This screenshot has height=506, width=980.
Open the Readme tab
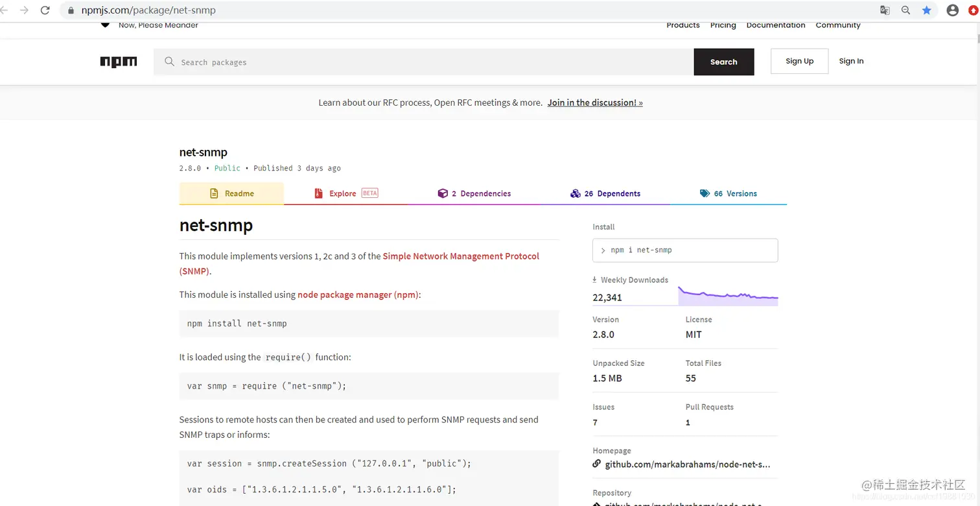(x=231, y=193)
